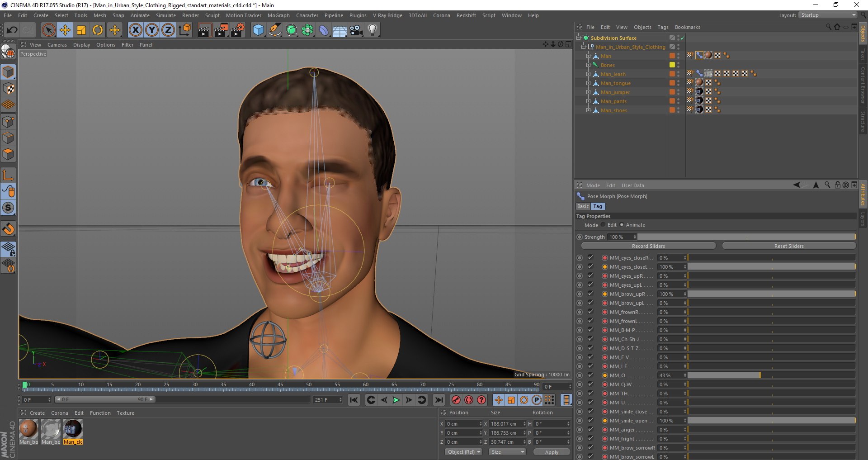Open the MoGraph menu
This screenshot has width=868, height=460.
click(x=278, y=15)
